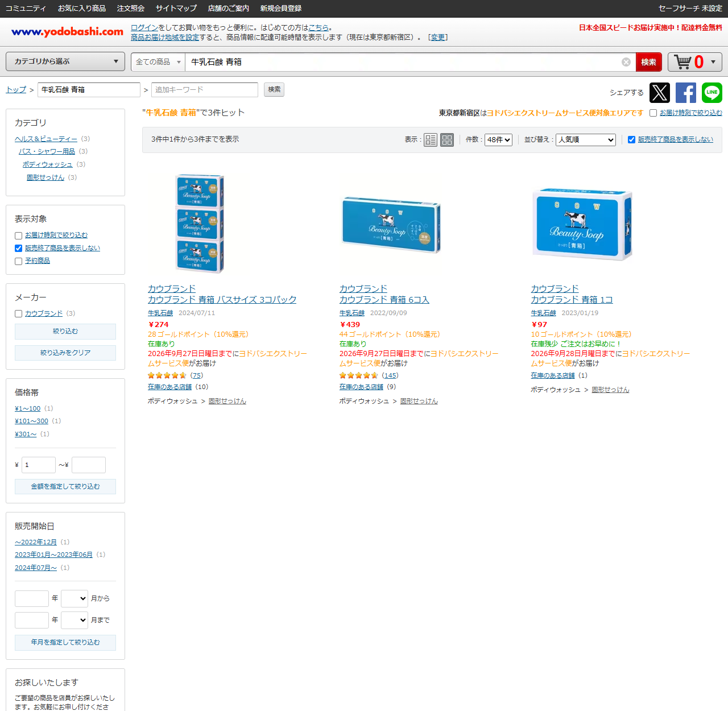This screenshot has height=711, width=728.
Task: Open カウブランド 青箱 1コ product link
Action: pos(572,300)
